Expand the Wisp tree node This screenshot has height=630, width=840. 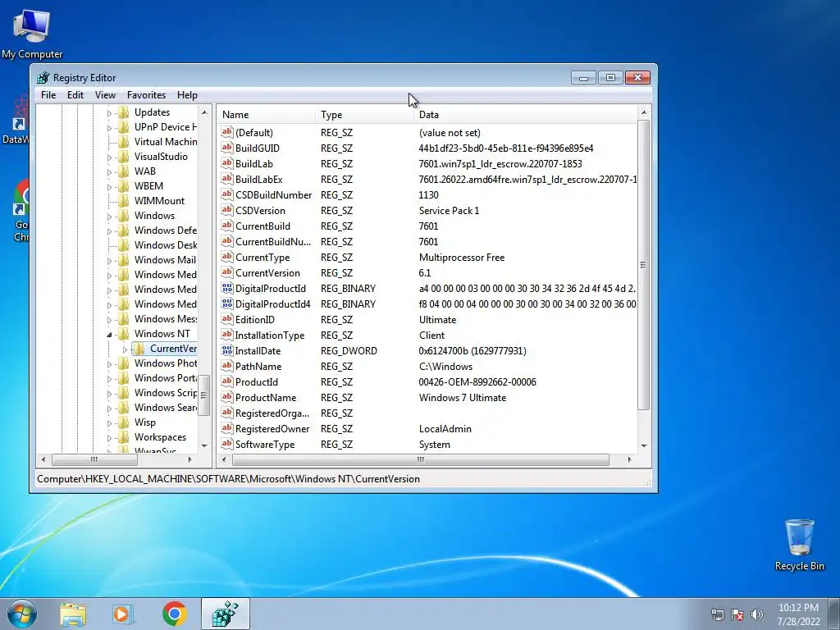click(x=109, y=423)
